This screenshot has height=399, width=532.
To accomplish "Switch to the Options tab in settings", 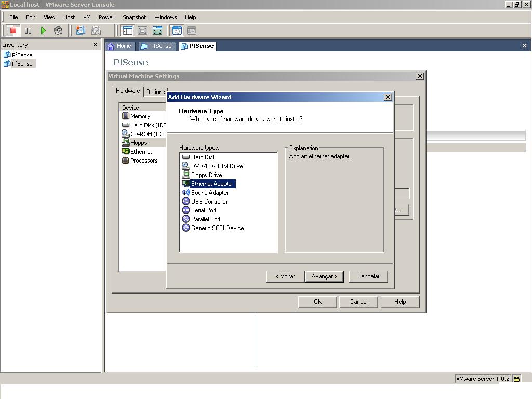I will coord(155,91).
